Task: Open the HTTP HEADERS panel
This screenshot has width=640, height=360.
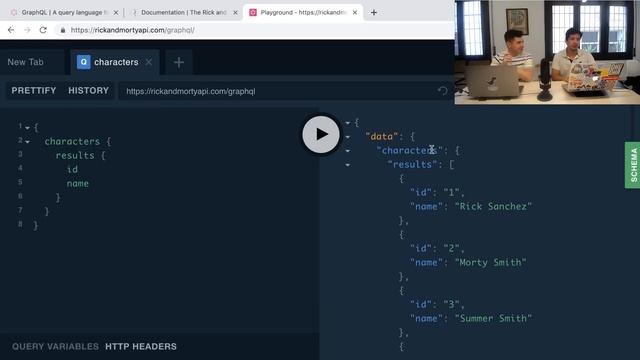Action: [x=141, y=347]
